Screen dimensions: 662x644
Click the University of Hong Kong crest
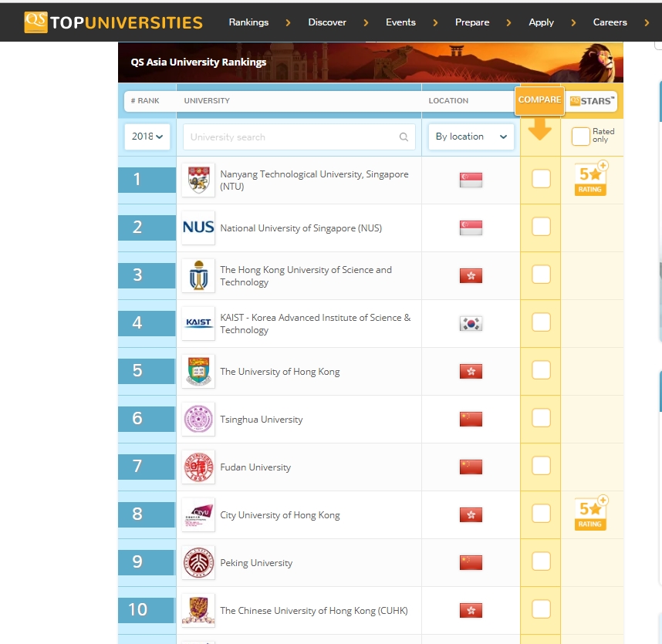point(198,372)
